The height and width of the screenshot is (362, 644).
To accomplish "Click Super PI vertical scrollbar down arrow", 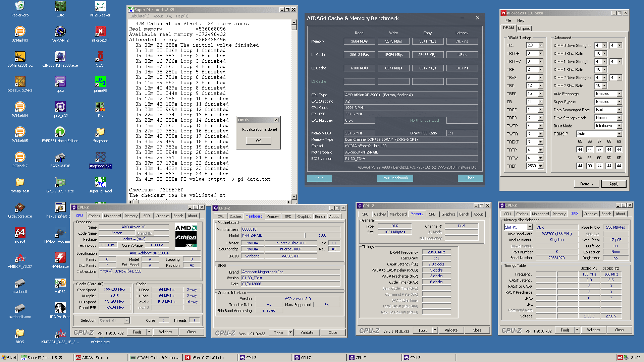I will click(x=294, y=197).
